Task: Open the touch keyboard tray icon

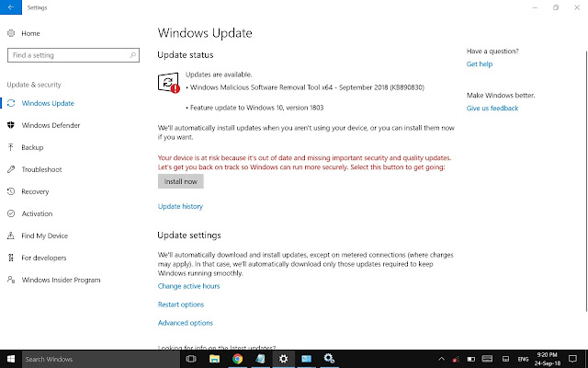Action: (487, 359)
